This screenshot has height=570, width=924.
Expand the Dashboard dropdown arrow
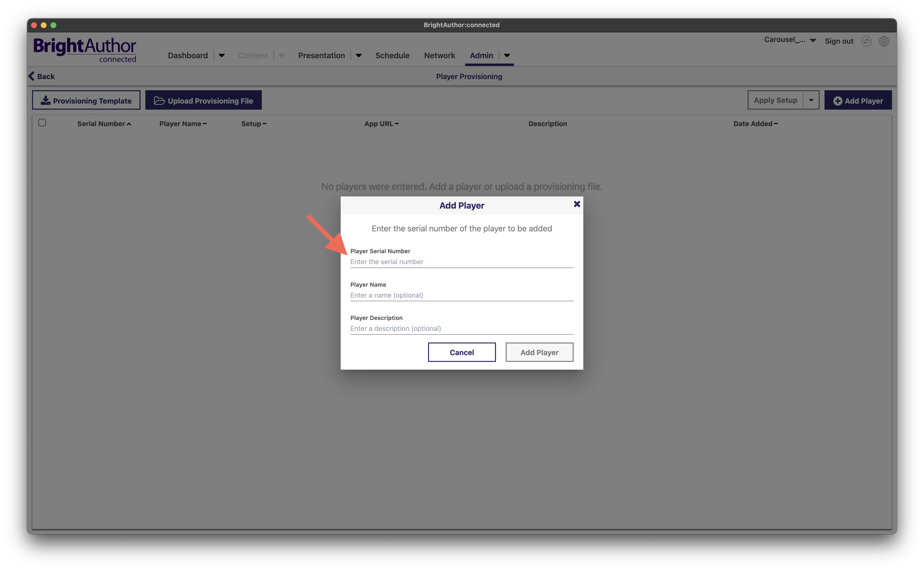click(222, 55)
